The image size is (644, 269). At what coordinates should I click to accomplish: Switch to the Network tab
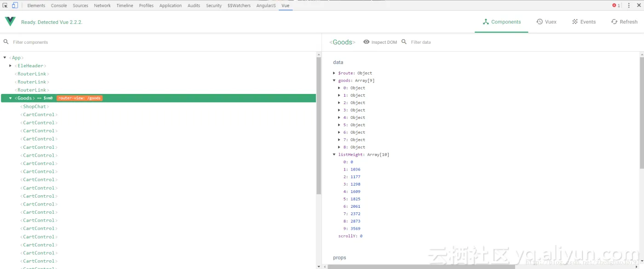(102, 6)
